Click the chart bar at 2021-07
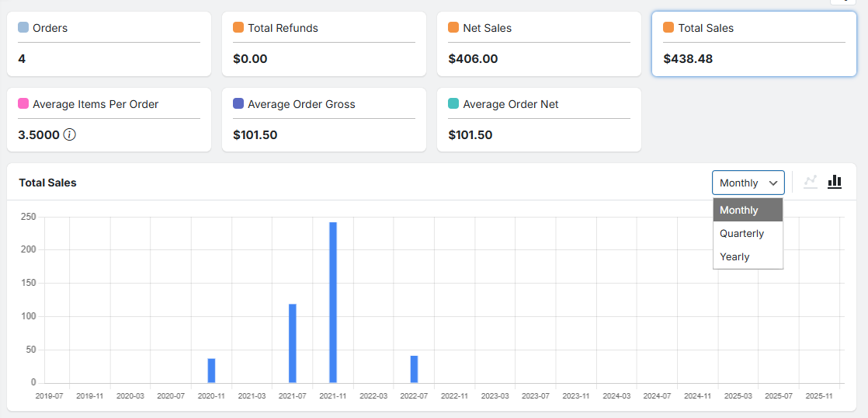868x418 pixels. pos(293,343)
